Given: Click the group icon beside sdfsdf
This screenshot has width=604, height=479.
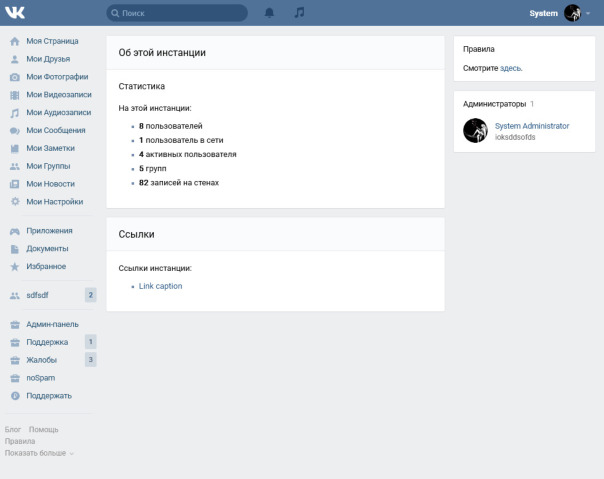Looking at the screenshot, I should (x=15, y=296).
